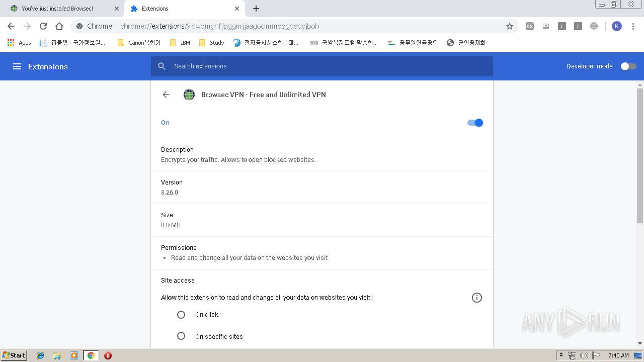Open the K profile avatar
Viewport: 644px width, 362px height.
click(617, 26)
